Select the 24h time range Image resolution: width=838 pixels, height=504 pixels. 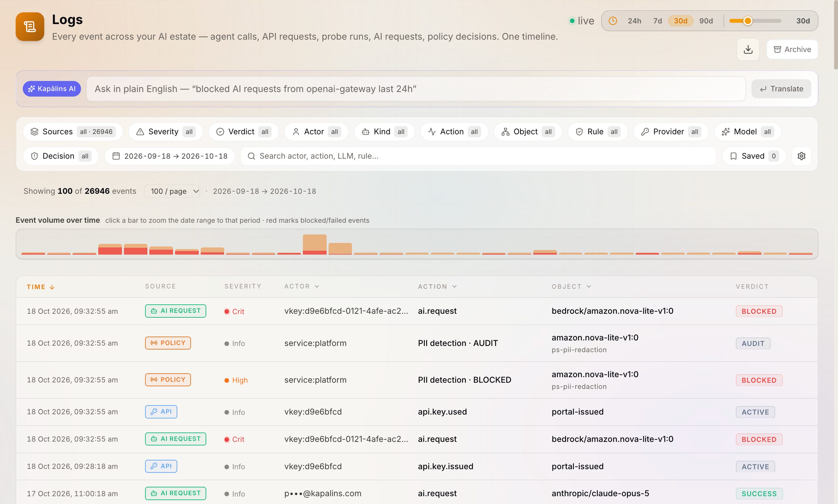(x=634, y=21)
